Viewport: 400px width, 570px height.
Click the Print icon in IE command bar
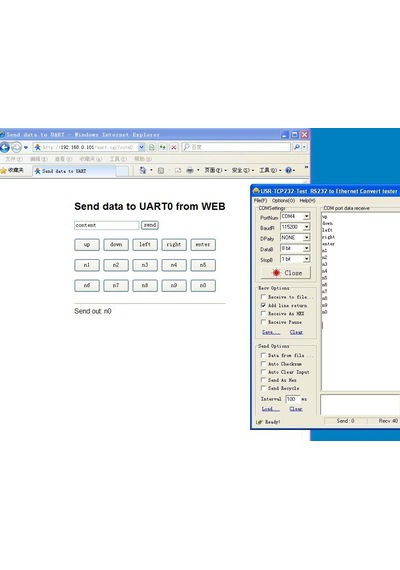[190, 170]
